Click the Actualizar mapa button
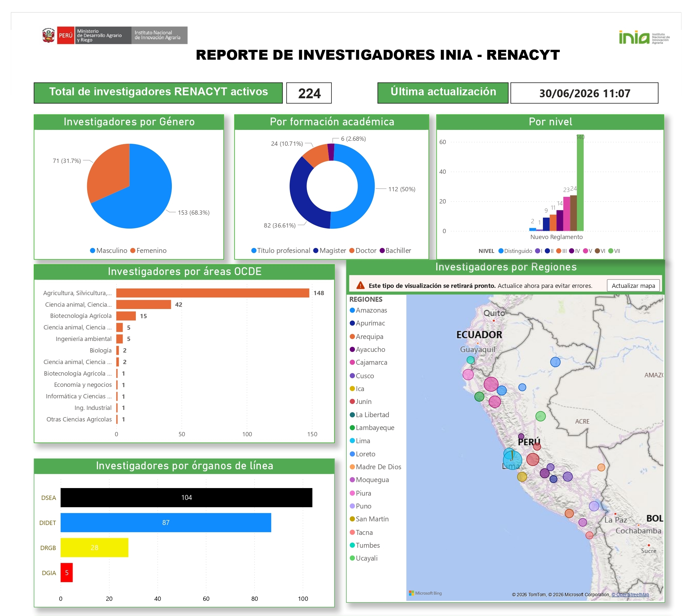The width and height of the screenshot is (692, 616). tap(633, 286)
